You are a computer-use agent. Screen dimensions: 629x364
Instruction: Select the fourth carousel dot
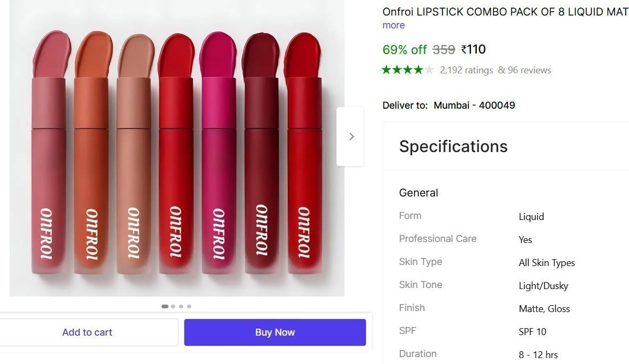click(189, 306)
